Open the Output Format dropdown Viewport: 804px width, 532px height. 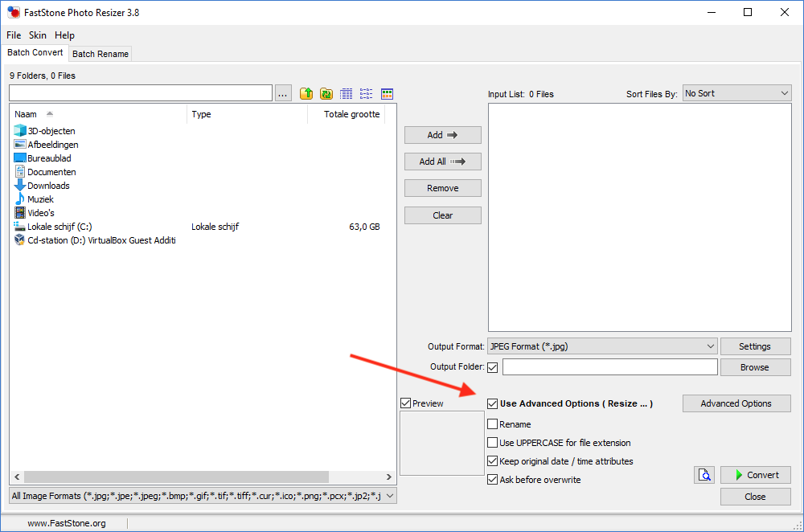point(601,346)
